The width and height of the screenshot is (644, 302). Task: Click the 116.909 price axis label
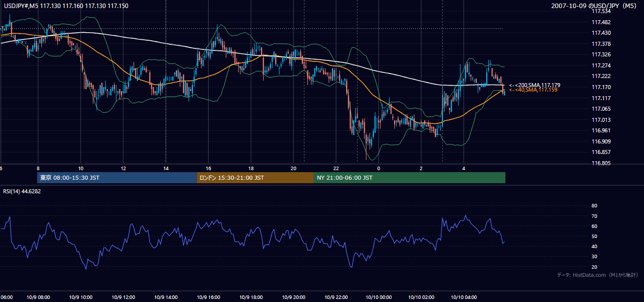point(601,141)
